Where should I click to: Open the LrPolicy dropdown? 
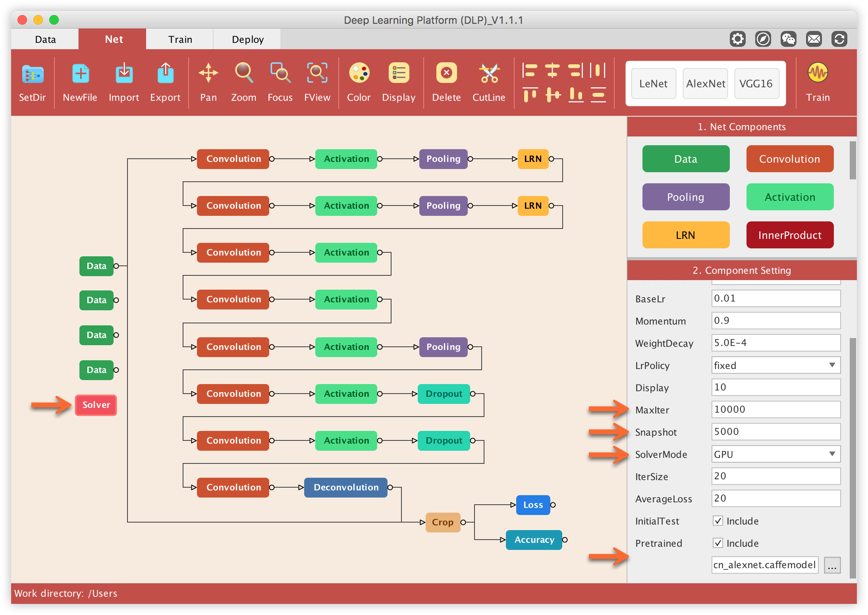coord(775,365)
